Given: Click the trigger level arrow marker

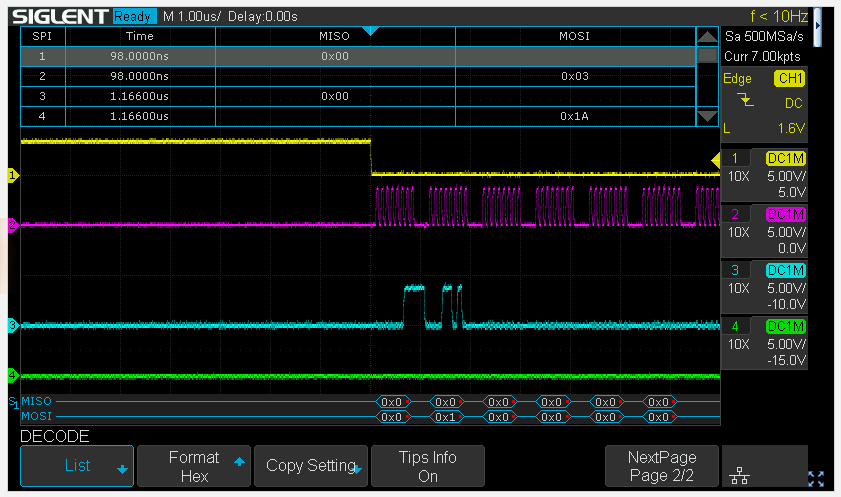Looking at the screenshot, I should point(715,160).
